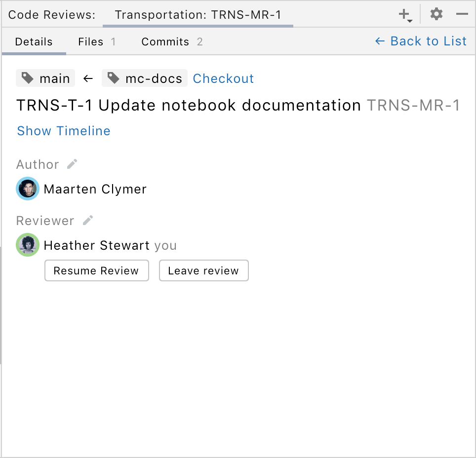Click the Checkout link
Viewport: 476px width, 458px height.
[223, 78]
